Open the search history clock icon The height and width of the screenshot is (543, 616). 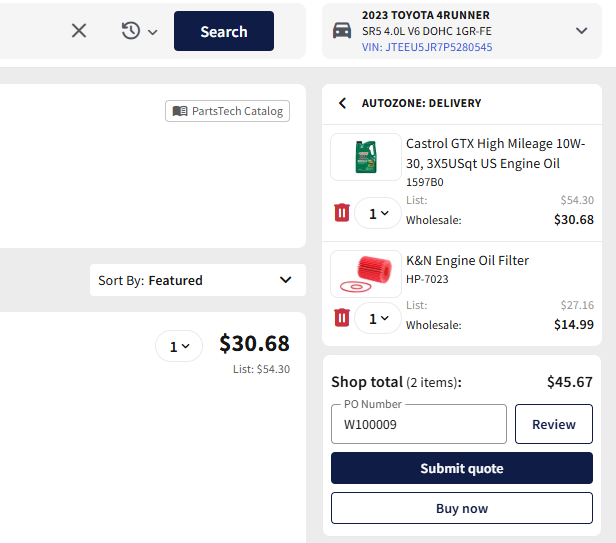(x=131, y=31)
